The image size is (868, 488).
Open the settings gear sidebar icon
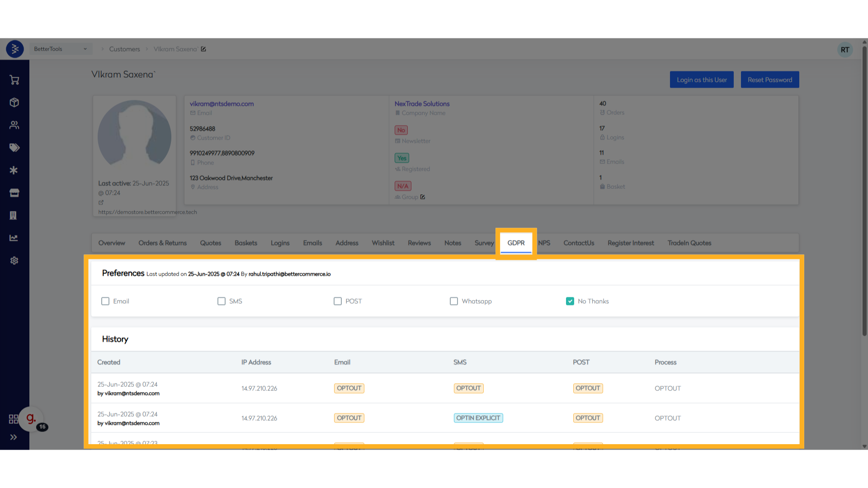(14, 261)
